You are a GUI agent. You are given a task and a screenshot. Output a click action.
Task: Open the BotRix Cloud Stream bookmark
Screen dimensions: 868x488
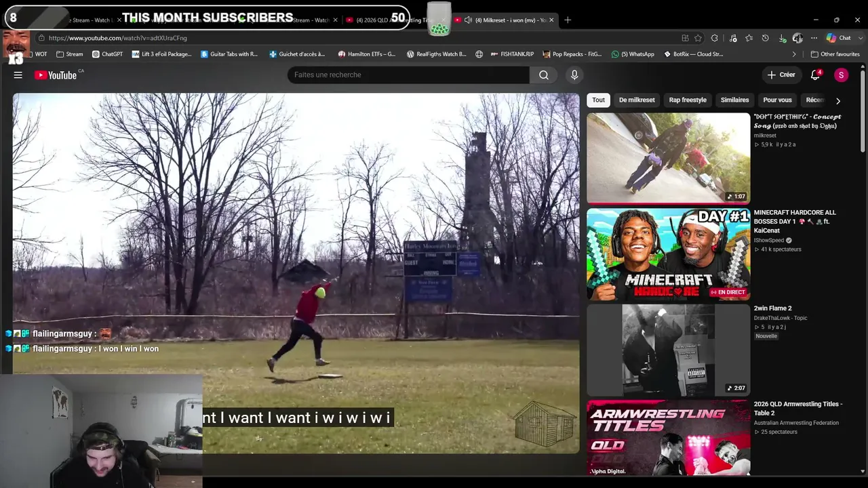coord(693,54)
